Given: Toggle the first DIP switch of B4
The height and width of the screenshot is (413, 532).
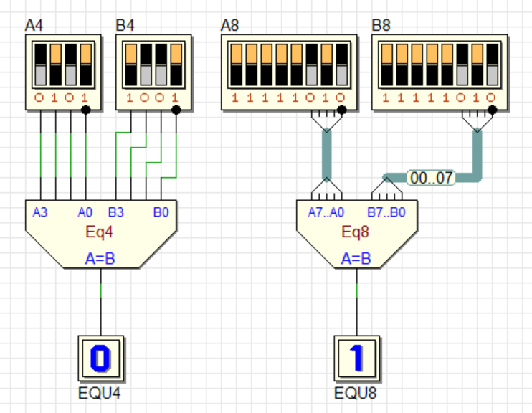Looking at the screenshot, I should pos(131,65).
